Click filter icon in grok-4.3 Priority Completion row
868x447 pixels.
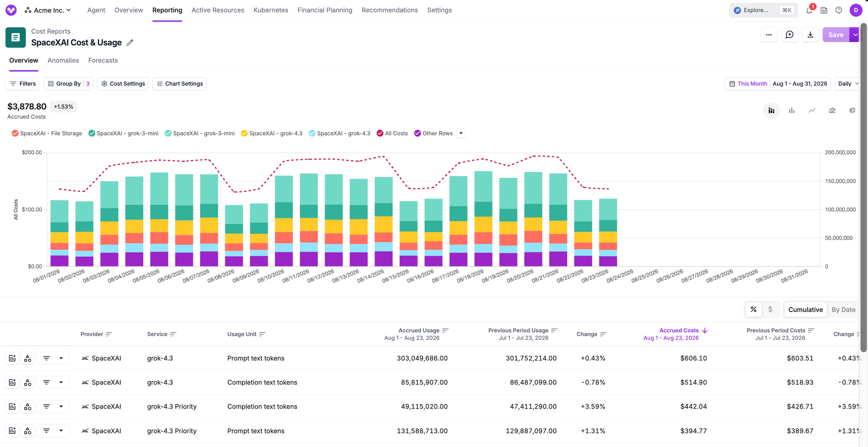[46, 407]
